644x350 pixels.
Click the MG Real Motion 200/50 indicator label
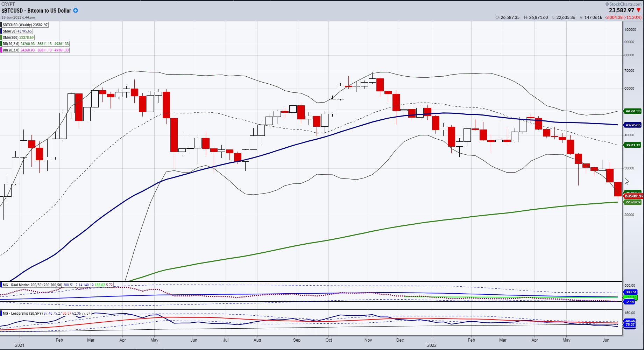point(33,285)
